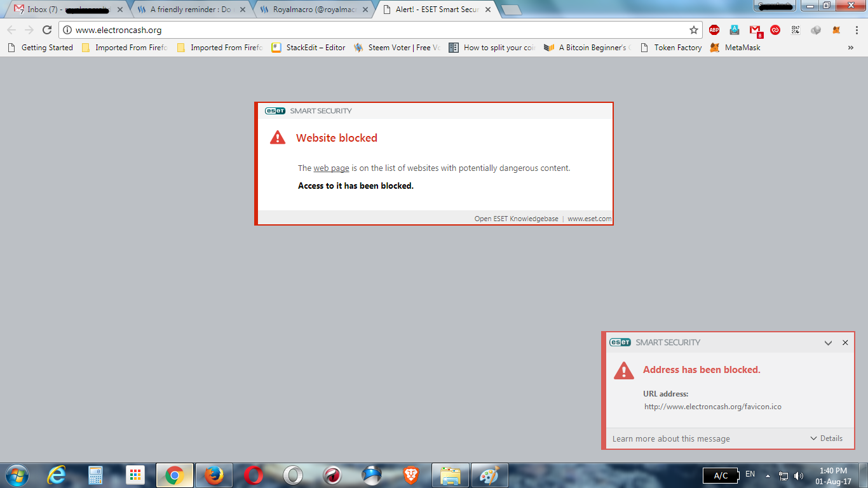Visit the www.eset.com link
This screenshot has height=488, width=868.
[590, 219]
